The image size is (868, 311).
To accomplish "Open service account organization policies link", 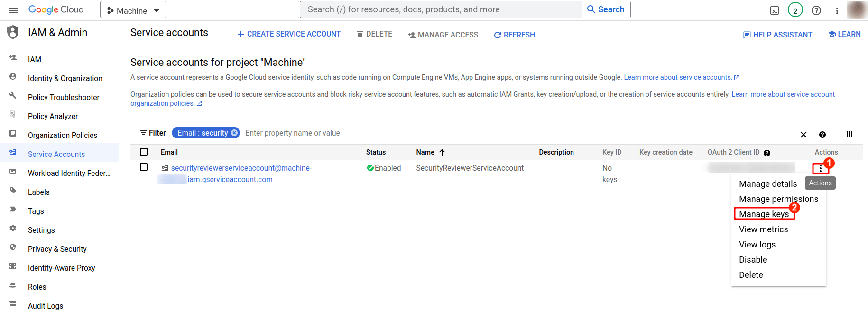I will [783, 94].
